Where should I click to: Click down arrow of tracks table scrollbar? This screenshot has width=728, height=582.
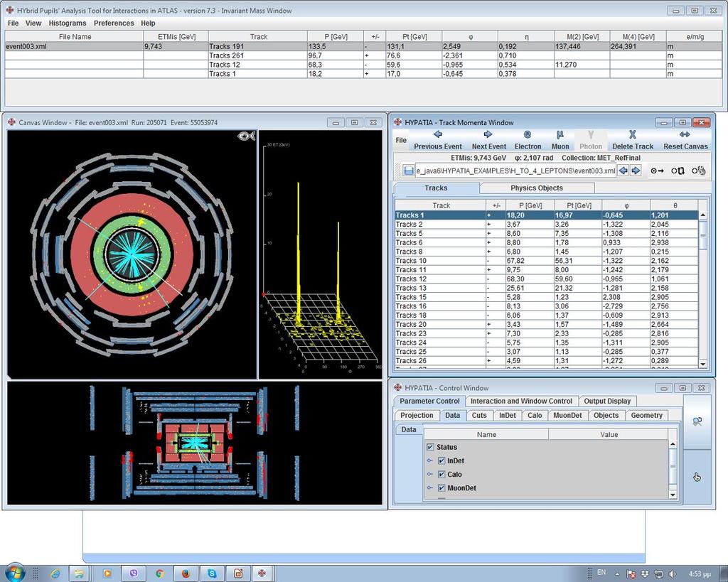[x=702, y=365]
